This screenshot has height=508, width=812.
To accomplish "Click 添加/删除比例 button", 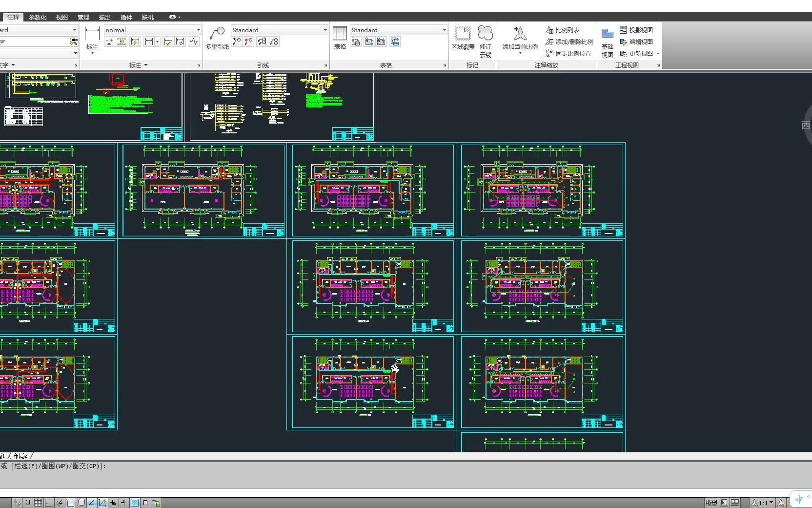I will pyautogui.click(x=569, y=42).
